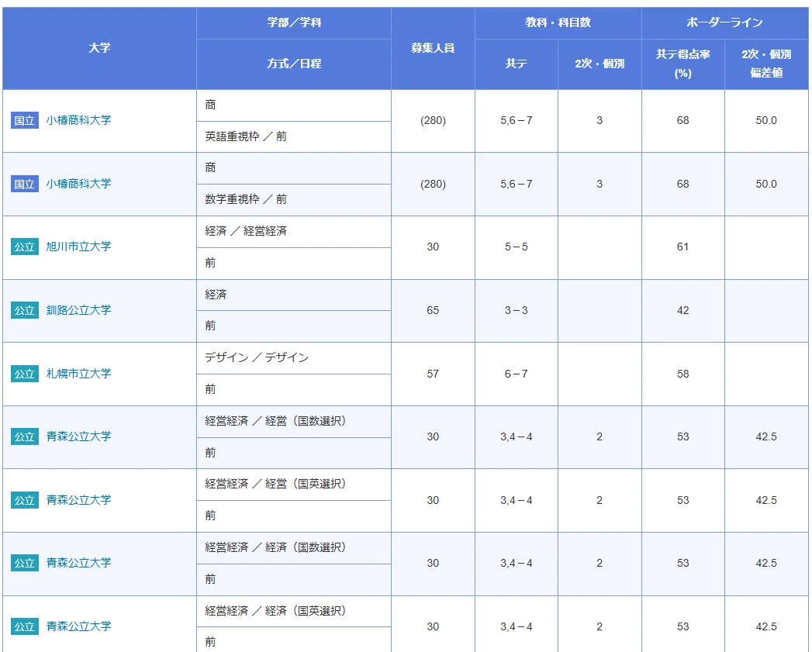Select the 経済 ／ 経営経済 cell
The image size is (812, 652).
(294, 232)
